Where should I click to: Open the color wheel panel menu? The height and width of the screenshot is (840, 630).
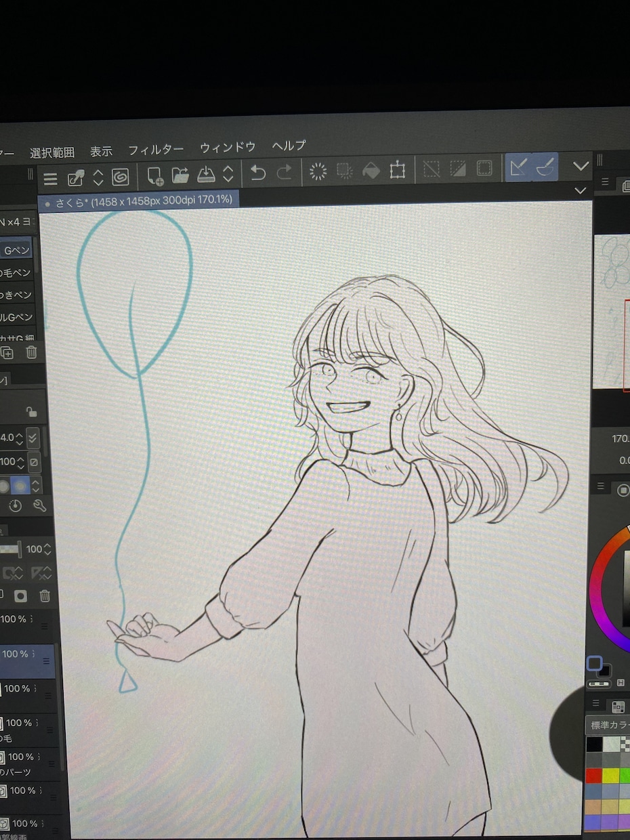tap(602, 486)
